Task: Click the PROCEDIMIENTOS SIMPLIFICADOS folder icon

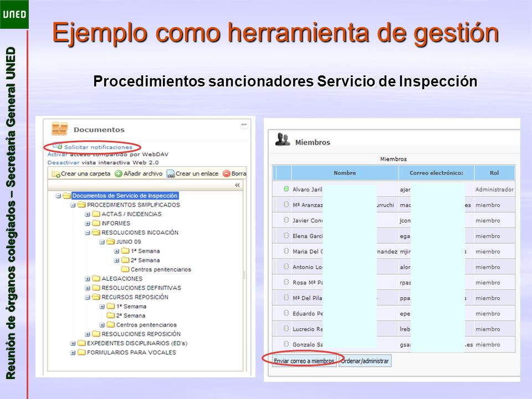Action: tap(81, 204)
